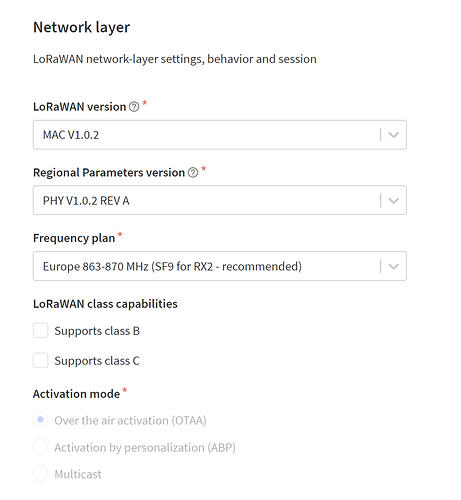Screen dimensions: 461x500
Task: Expand the LoRaWAN version dropdown arrow
Action: tap(394, 135)
